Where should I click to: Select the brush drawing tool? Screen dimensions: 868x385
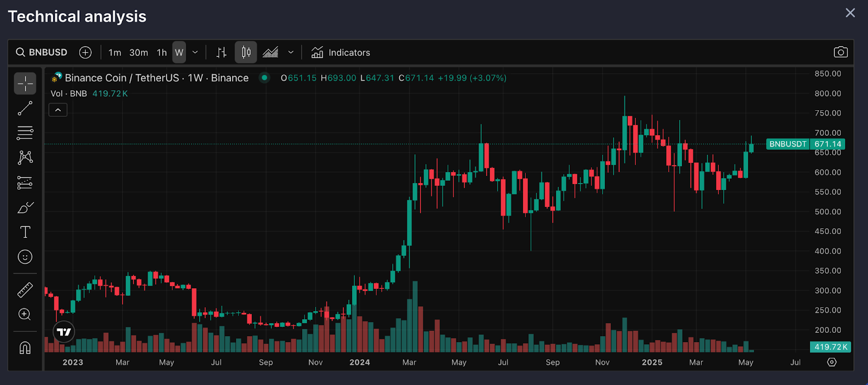click(25, 207)
